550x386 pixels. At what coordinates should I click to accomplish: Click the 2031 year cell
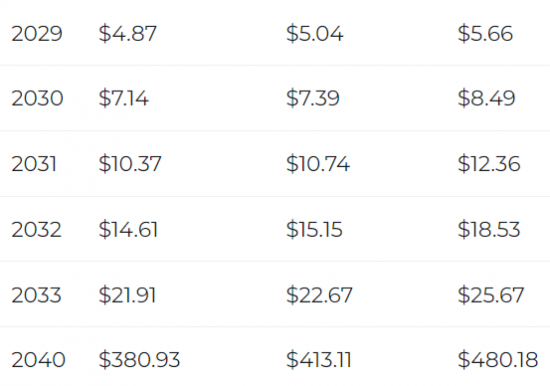34,164
